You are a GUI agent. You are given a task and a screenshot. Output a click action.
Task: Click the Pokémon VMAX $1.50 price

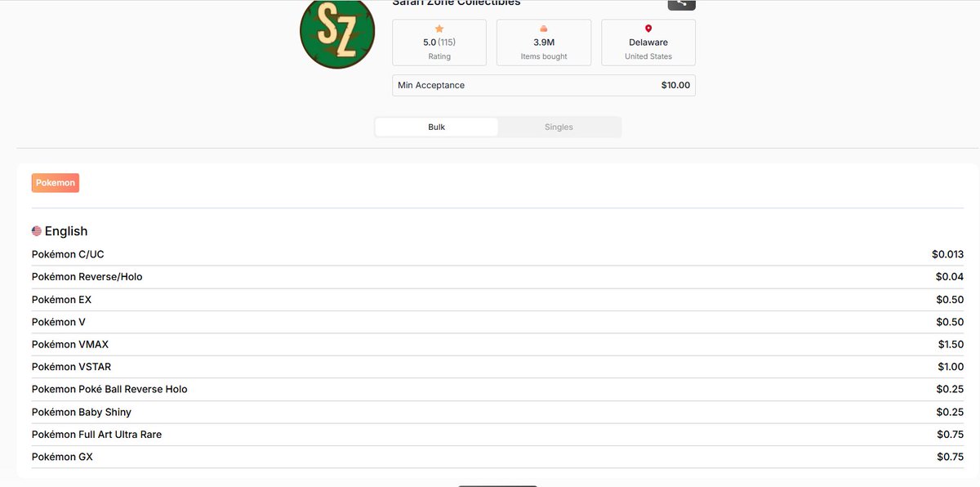coord(950,344)
